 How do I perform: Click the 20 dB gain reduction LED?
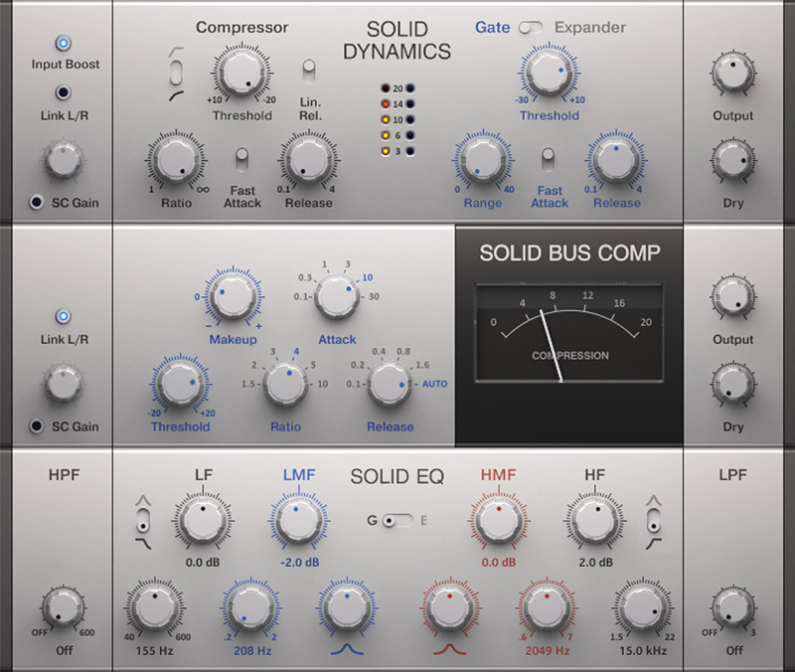386,88
